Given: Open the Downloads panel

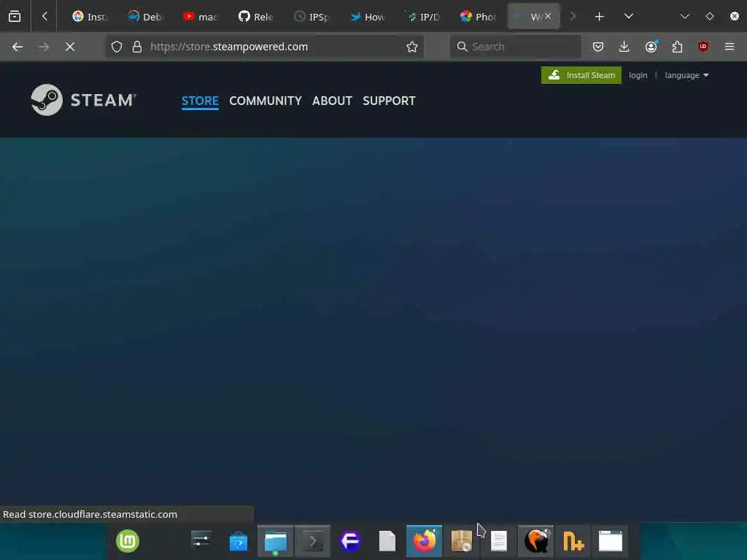Looking at the screenshot, I should pos(624,47).
